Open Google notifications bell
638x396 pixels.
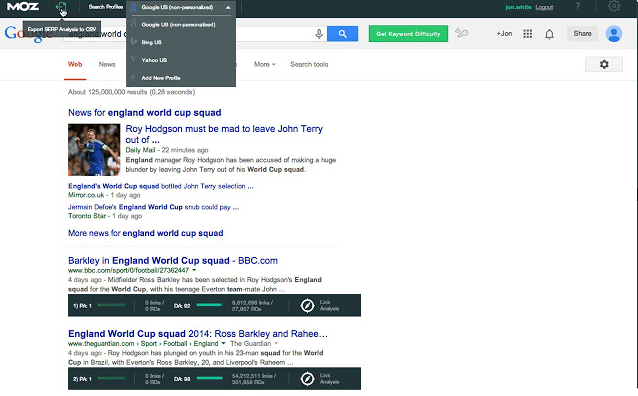[549, 34]
